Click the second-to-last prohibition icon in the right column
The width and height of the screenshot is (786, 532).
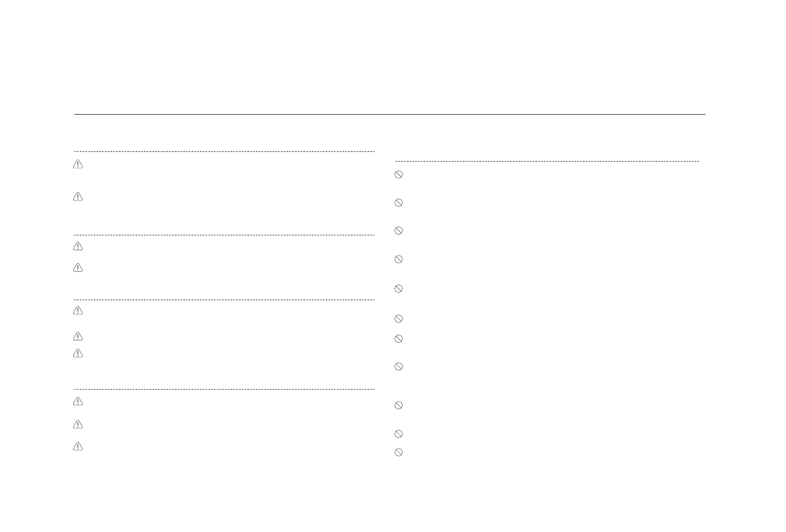pos(399,434)
